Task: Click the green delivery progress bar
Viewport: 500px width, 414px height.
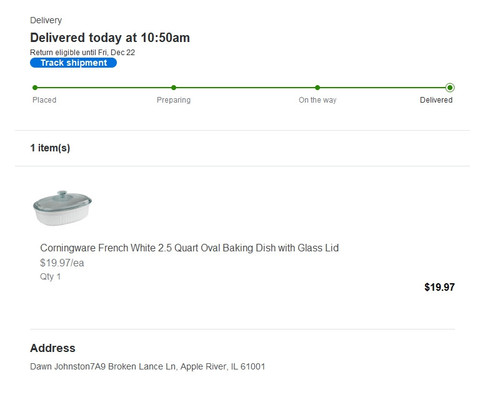Action: click(x=242, y=88)
